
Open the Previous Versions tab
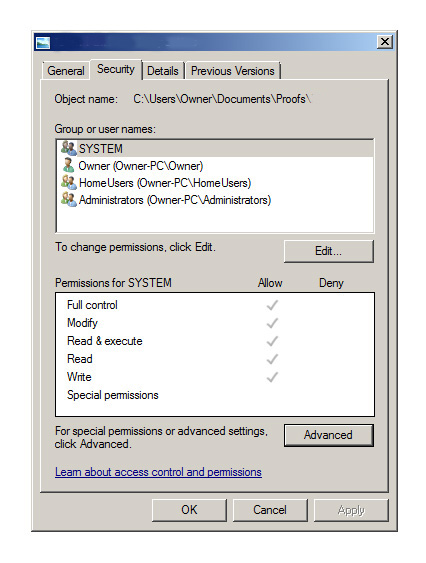coord(232,71)
